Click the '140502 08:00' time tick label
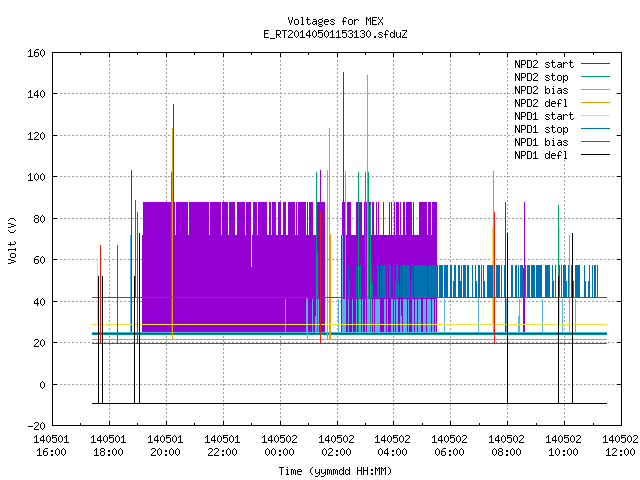Viewport: 640px width, 480px height. pyautogui.click(x=506, y=446)
